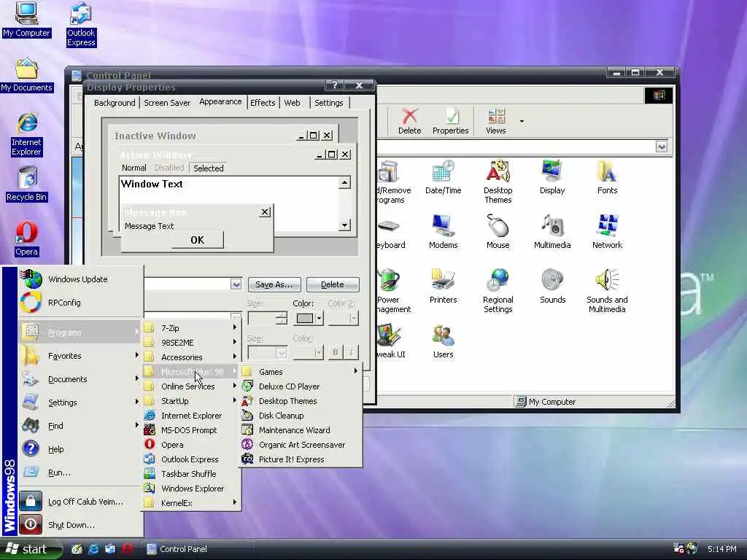Click Log Off Calub Veim...
The image size is (747, 560).
(x=81, y=502)
